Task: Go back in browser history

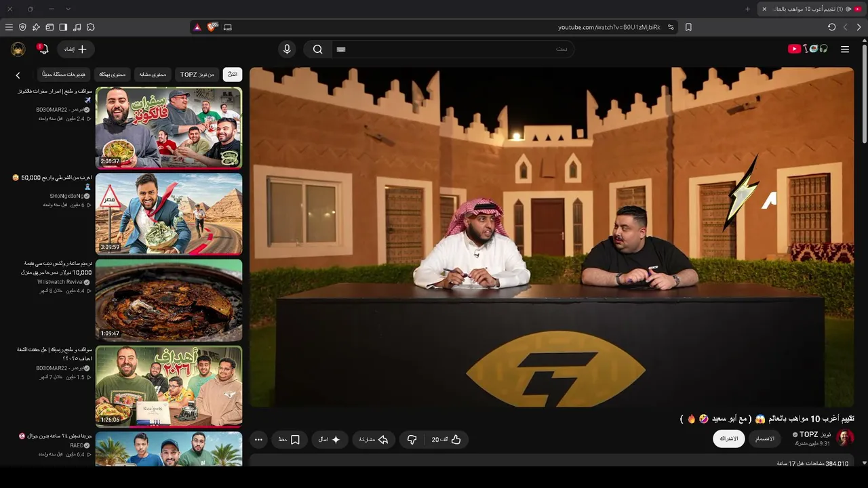Action: point(859,27)
